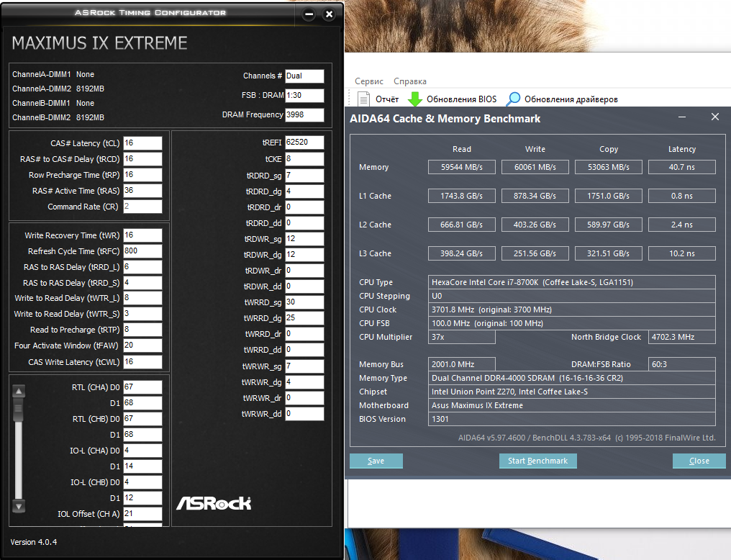
Task: Click the tWTR_L value field
Action: pos(142,298)
